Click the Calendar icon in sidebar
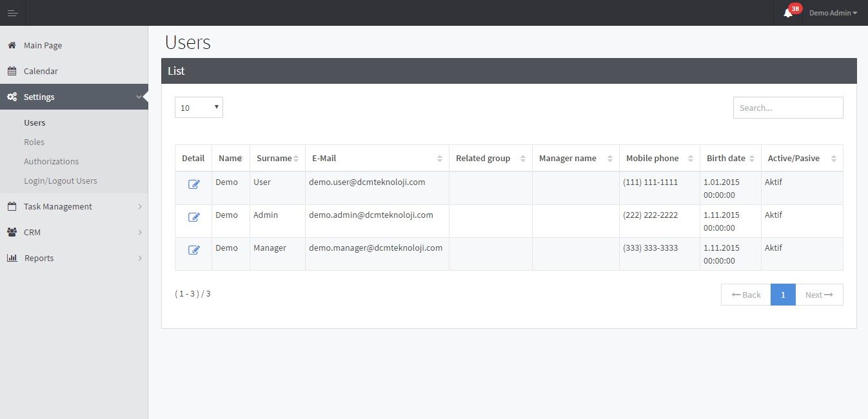The width and height of the screenshot is (868, 419). [12, 71]
